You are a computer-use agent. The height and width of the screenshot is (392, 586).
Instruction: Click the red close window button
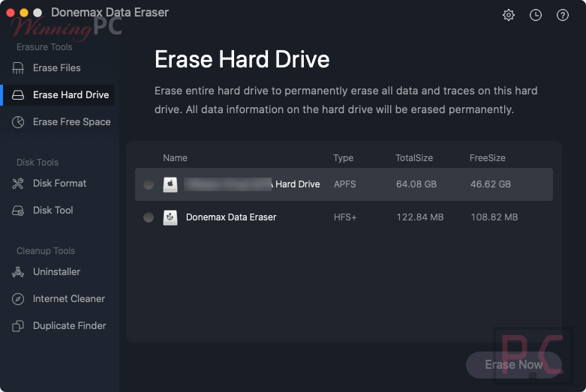click(11, 13)
